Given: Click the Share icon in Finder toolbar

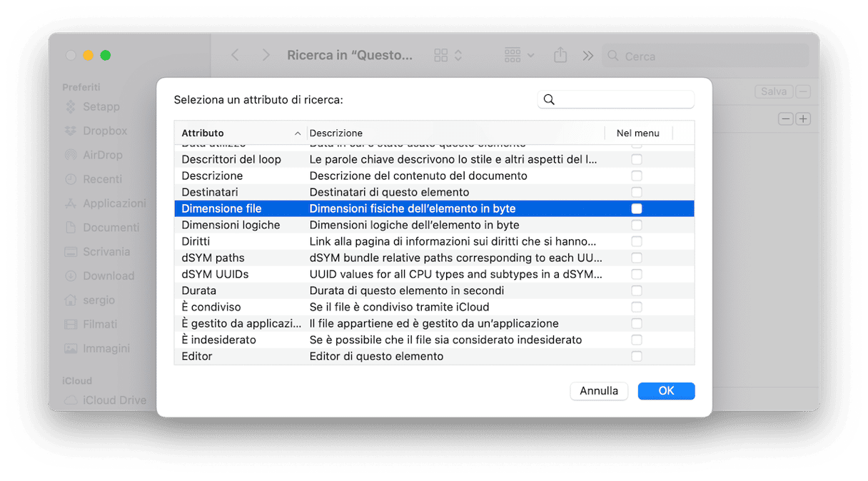Looking at the screenshot, I should click(x=560, y=55).
